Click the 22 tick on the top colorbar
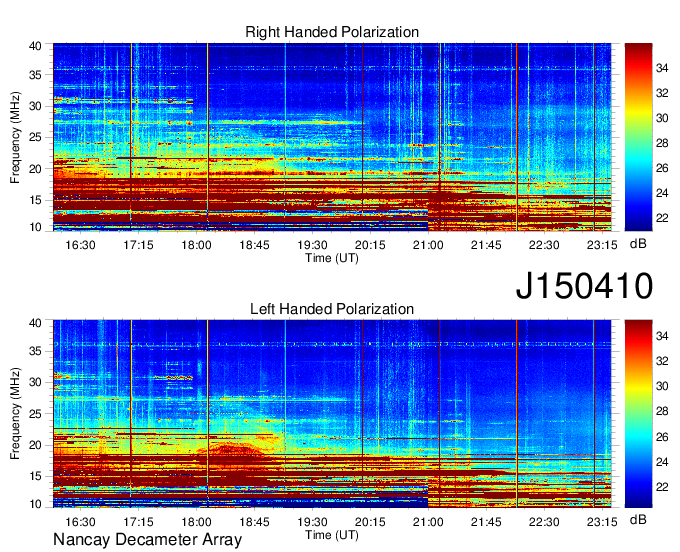The image size is (680, 552). coord(662,218)
